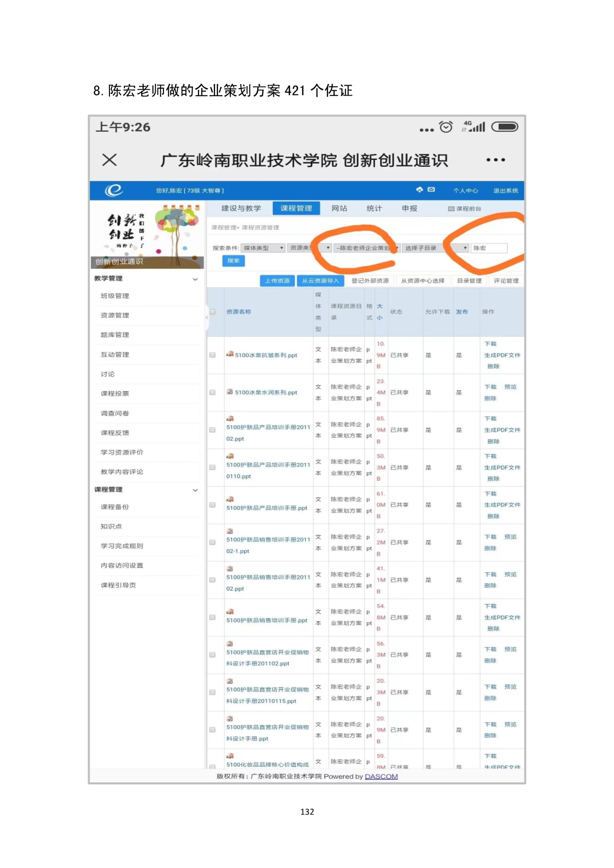614x868 pixels.
Task: Check the 5100护肤品产品培训手册201102.ppt checkbox
Action: [x=212, y=430]
